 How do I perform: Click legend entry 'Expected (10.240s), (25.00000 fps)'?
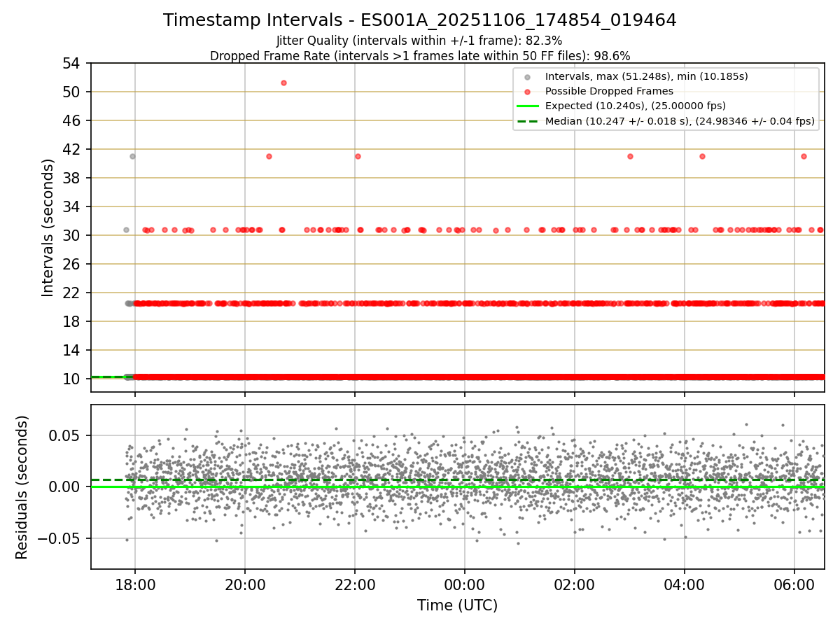pos(636,106)
